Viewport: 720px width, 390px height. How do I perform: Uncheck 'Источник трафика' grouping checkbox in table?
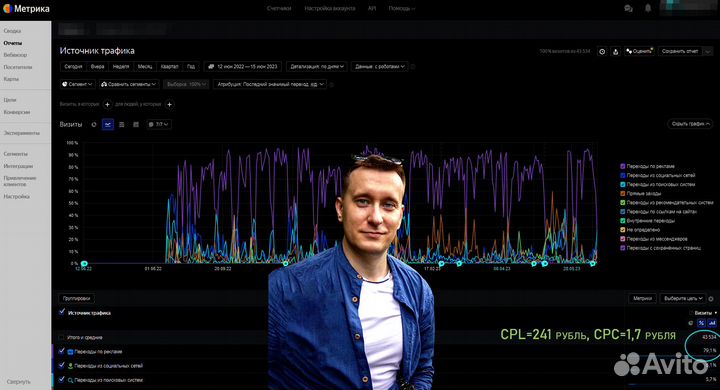pos(62,312)
